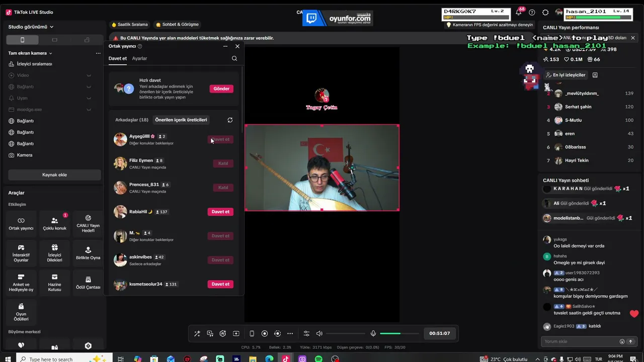This screenshot has height=362, width=644.
Task: Click the Kaynak ekle button
Action: tap(54, 175)
